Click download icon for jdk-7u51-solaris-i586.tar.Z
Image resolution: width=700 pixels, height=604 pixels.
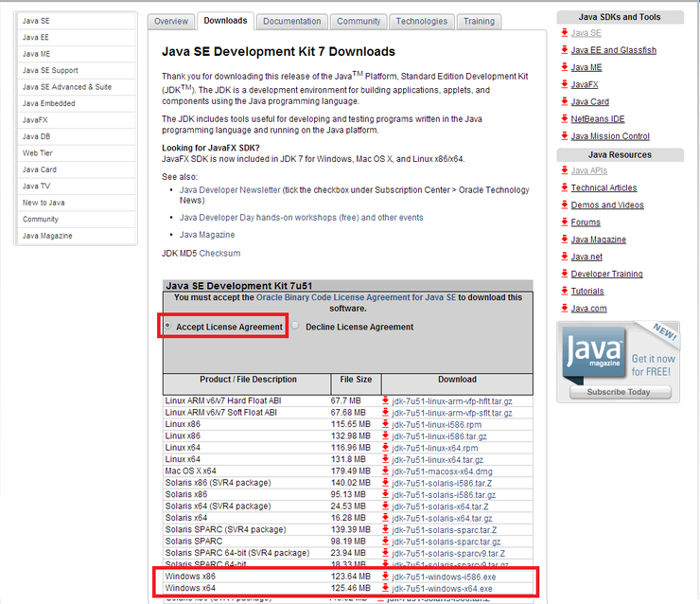pos(385,483)
